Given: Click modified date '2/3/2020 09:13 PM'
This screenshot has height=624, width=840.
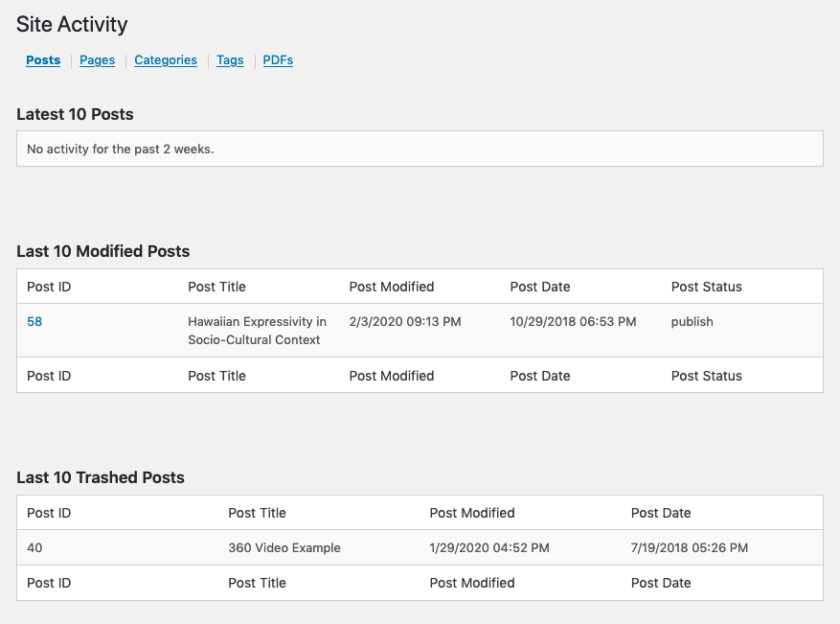Looking at the screenshot, I should pos(405,322).
